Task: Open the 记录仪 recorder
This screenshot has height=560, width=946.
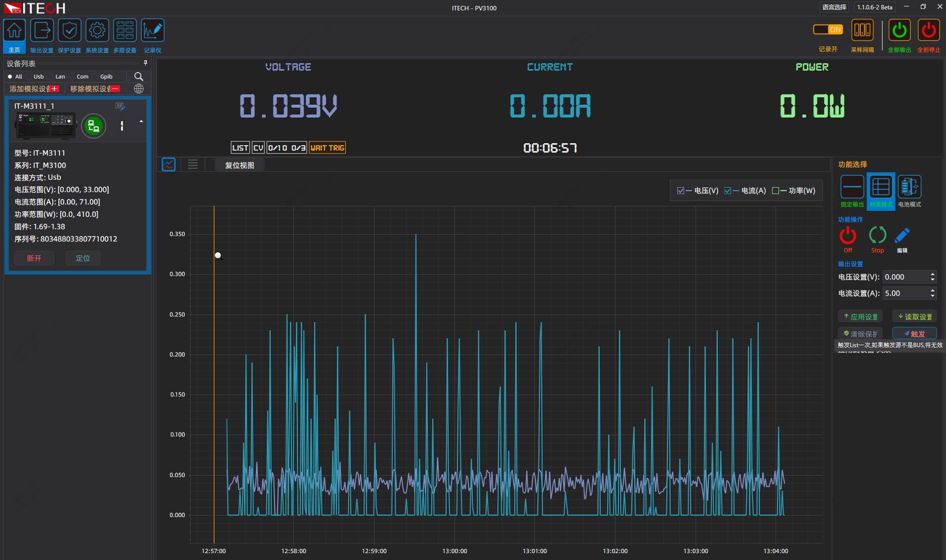Action: coord(153,36)
